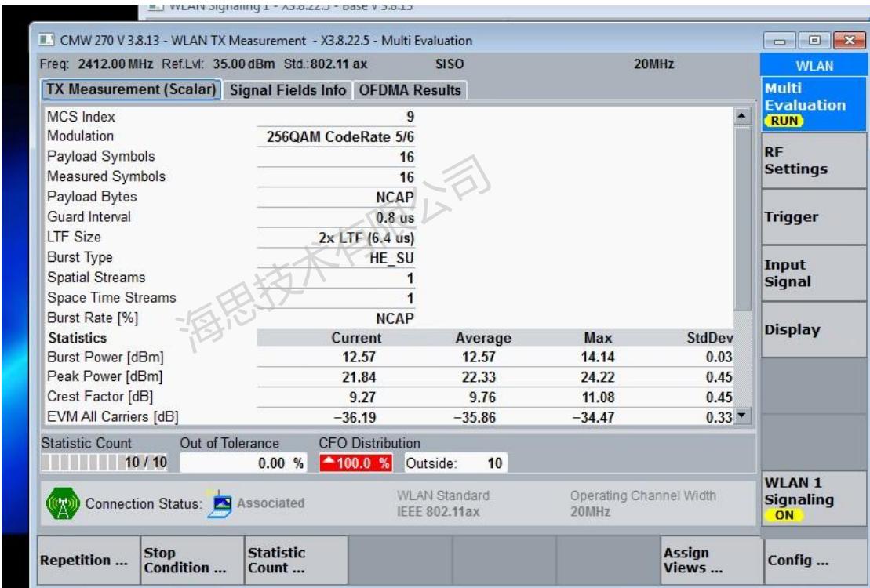Click the Guard Interval 0.8 us value
Image resolution: width=870 pixels, height=588 pixels.
coord(395,217)
